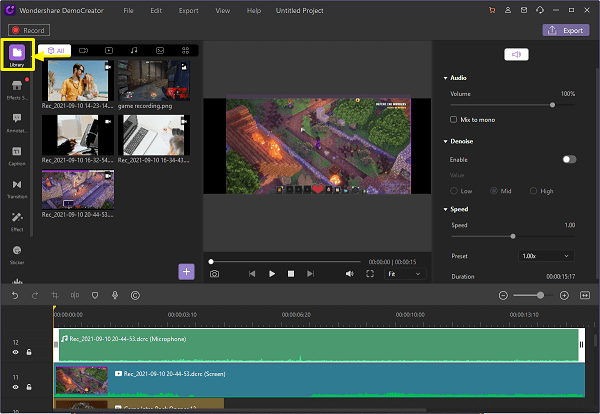Click the Record button
This screenshot has height=414, width=600.
(x=28, y=30)
